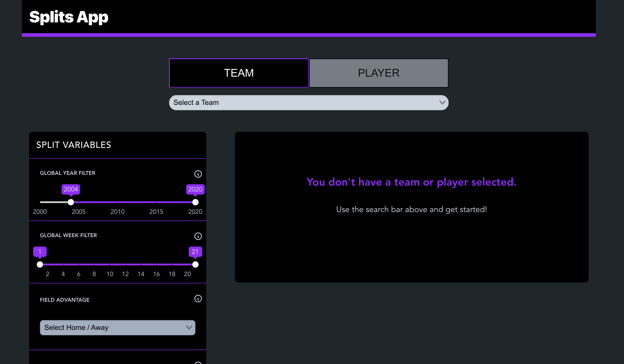Open the Select a Team dropdown

coord(309,102)
